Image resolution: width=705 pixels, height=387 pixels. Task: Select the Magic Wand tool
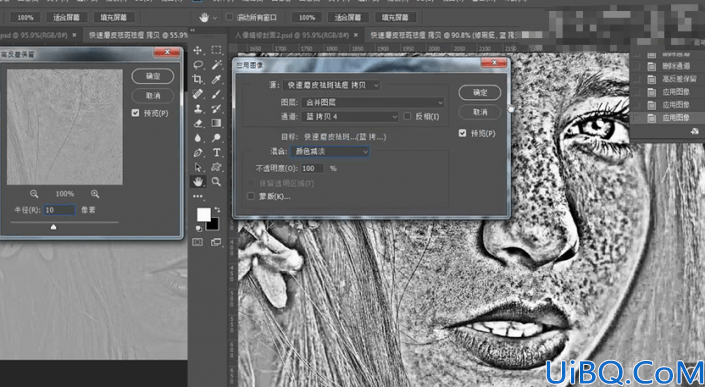(x=216, y=65)
